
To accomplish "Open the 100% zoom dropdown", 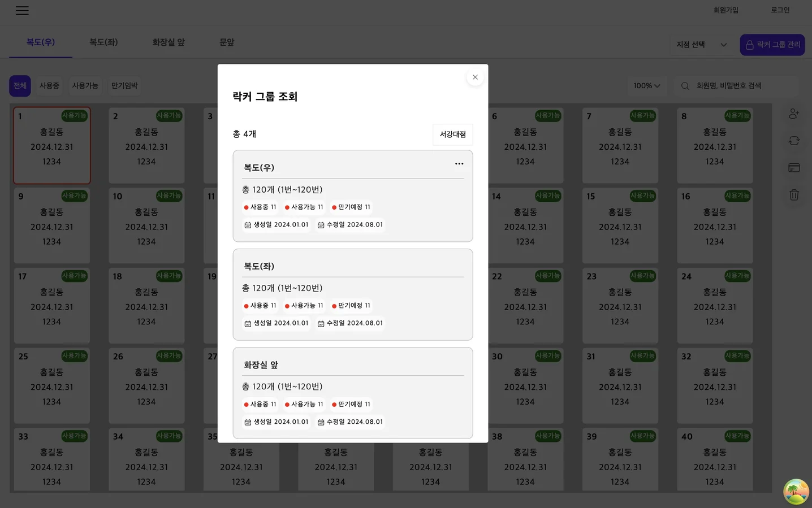I will [x=647, y=86].
